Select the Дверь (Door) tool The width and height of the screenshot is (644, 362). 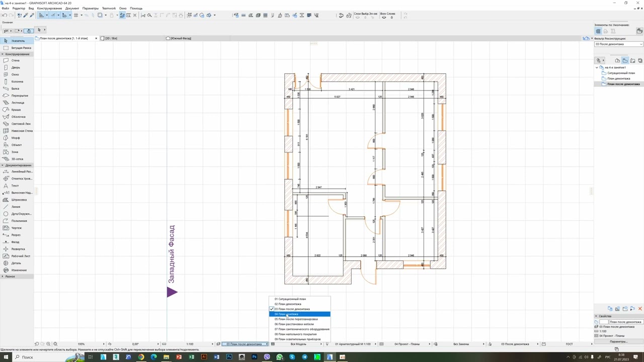tap(16, 67)
